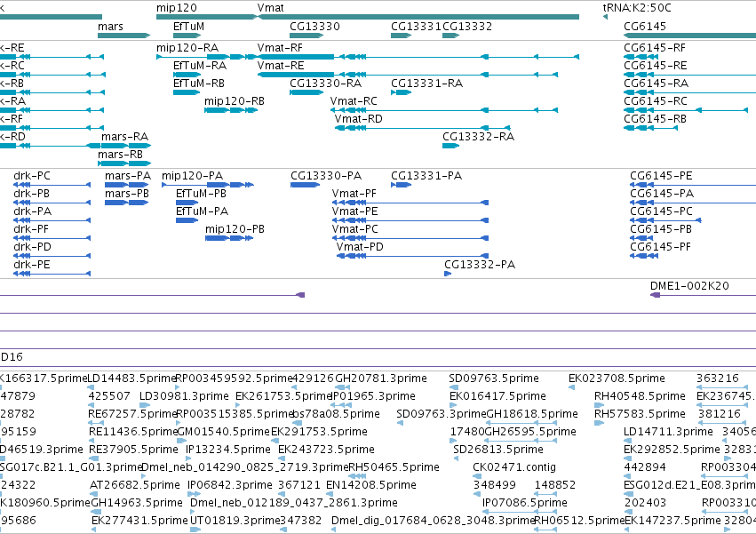756x534 pixels.
Task: Select the mars-PA protein label
Action: click(128, 176)
